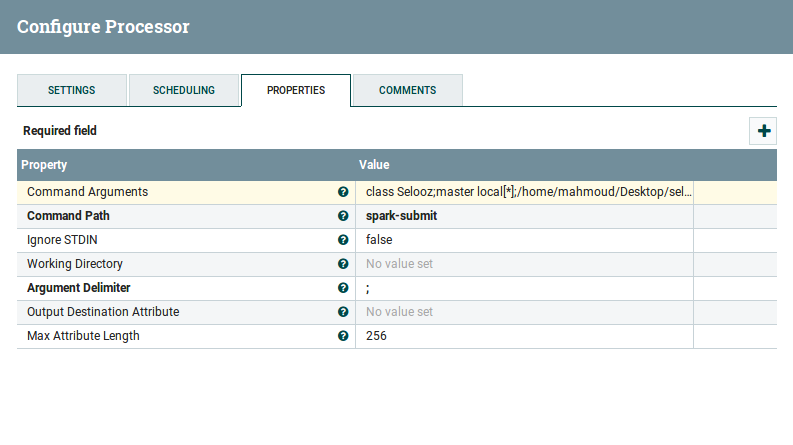Click help icon beside Ignore STDIN
The width and height of the screenshot is (793, 445).
(x=343, y=240)
